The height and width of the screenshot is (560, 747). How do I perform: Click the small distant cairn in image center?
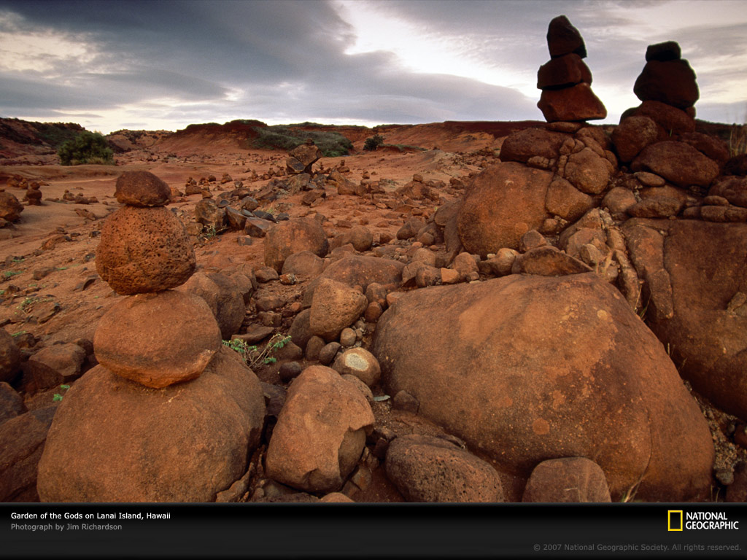pos(303,158)
